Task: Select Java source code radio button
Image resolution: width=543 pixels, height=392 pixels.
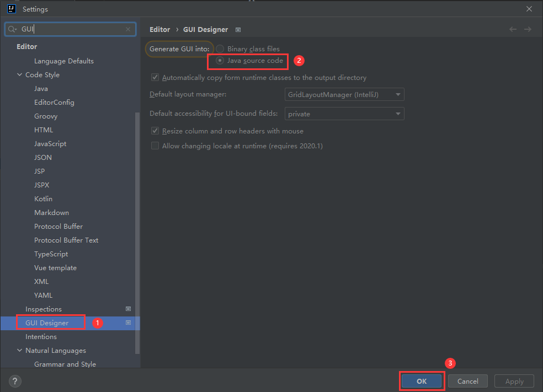Action: point(220,61)
